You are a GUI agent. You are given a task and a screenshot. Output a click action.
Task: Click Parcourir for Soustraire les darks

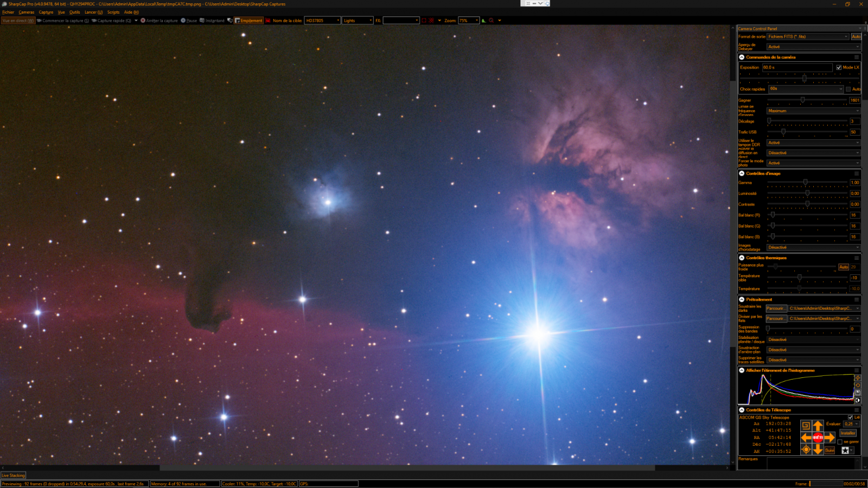coord(776,308)
